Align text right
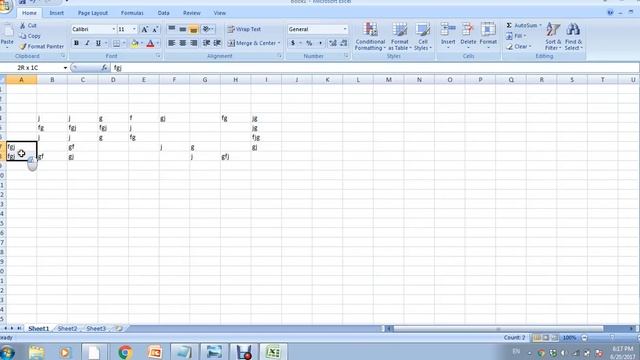Image resolution: width=640 pixels, height=360 pixels. [193, 43]
